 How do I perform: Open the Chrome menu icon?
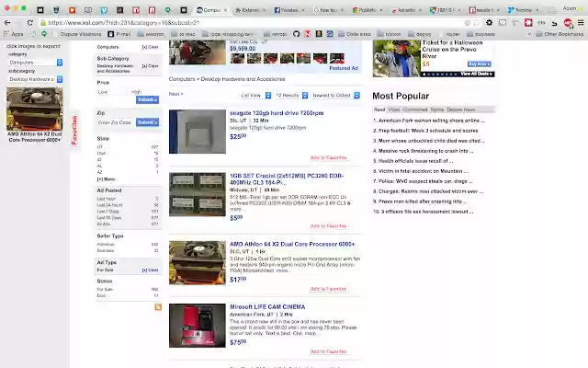pyautogui.click(x=581, y=22)
